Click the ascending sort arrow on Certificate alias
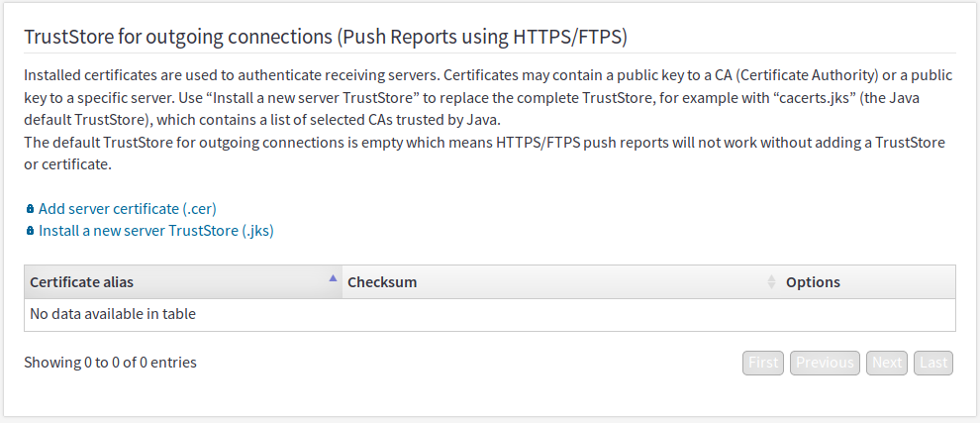Screen dimensions: 980x423 (x=334, y=277)
